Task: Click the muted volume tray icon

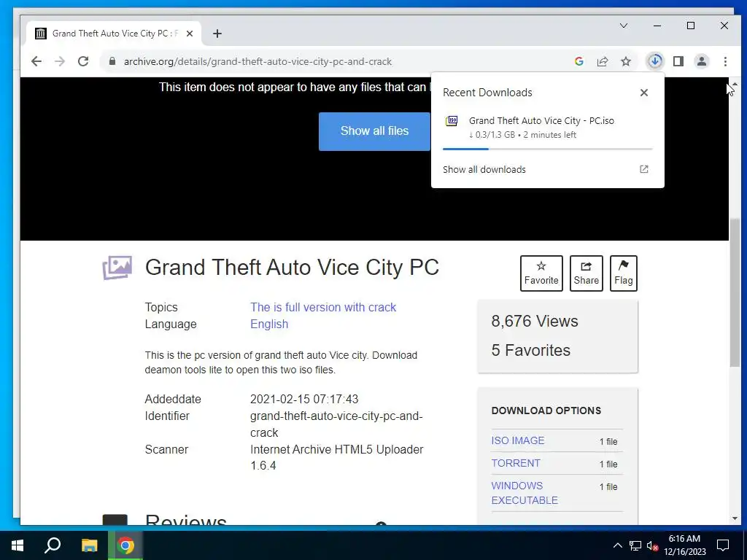Action: (653, 545)
